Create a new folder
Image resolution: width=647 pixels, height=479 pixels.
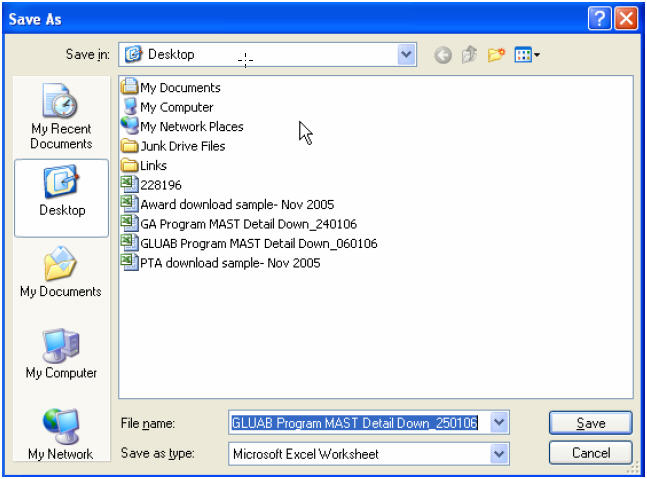pos(496,56)
